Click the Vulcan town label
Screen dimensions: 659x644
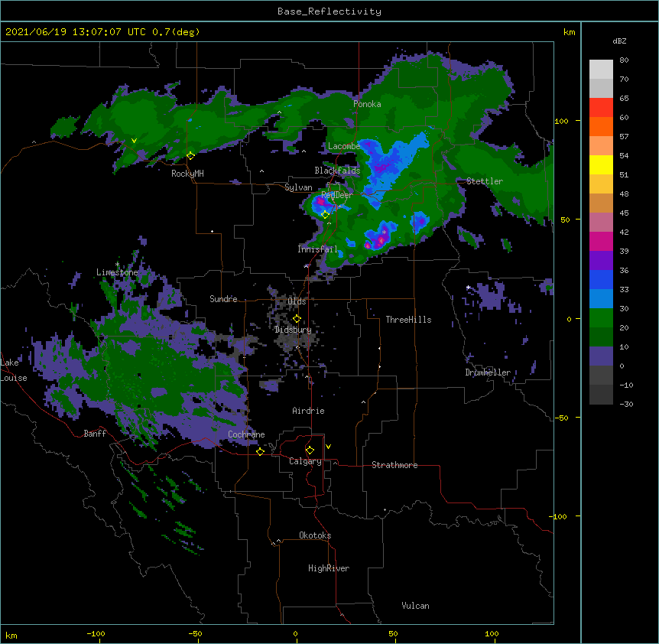coord(415,606)
